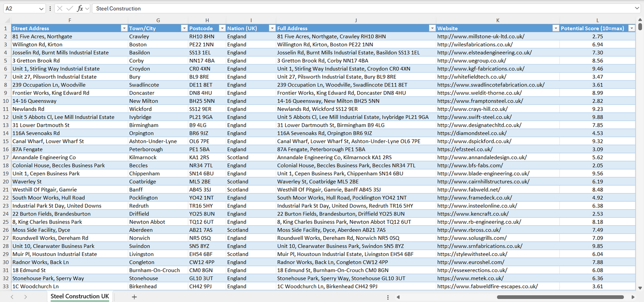Add a new sheet plus icon
This screenshot has height=302, width=644.
(134, 297)
